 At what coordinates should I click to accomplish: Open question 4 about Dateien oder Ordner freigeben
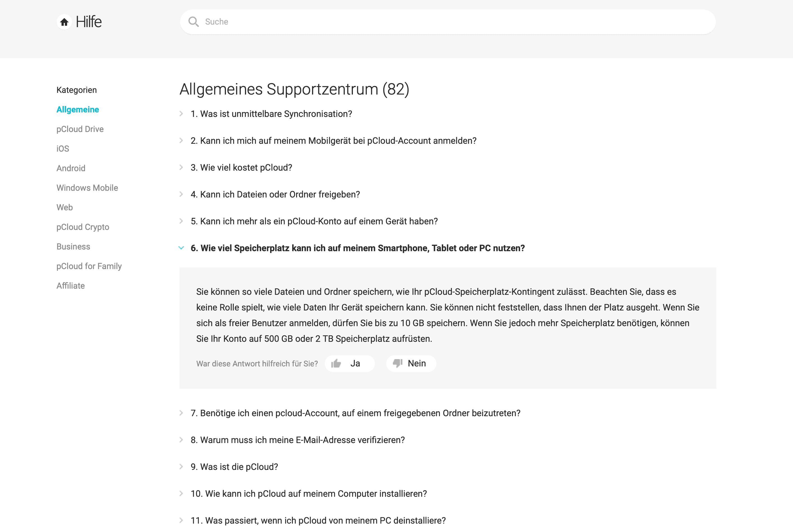(x=275, y=194)
